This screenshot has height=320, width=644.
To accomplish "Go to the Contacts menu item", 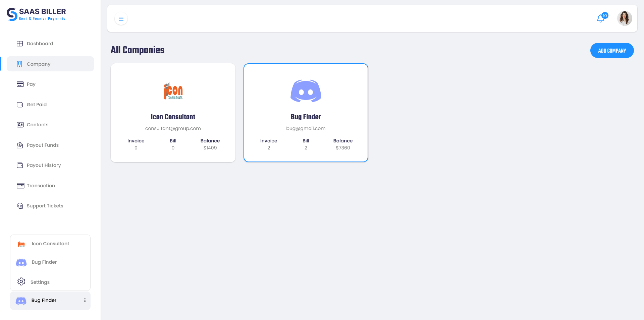I will tap(38, 125).
